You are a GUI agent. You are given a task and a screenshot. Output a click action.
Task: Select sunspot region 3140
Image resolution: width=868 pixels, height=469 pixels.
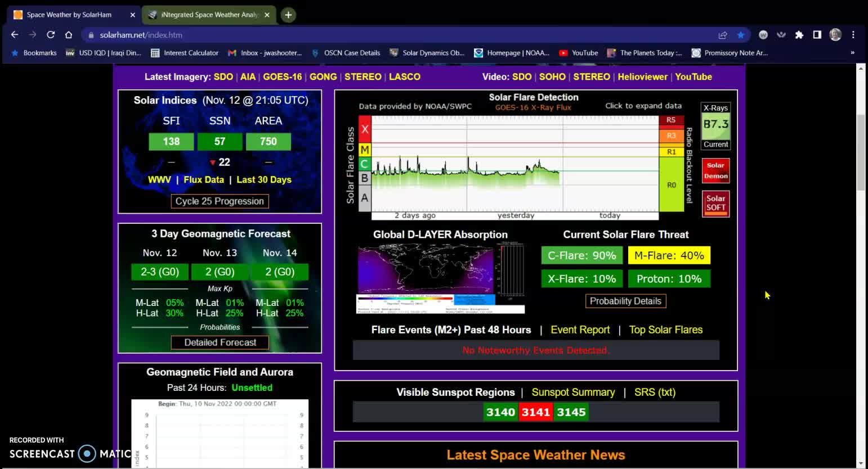500,412
